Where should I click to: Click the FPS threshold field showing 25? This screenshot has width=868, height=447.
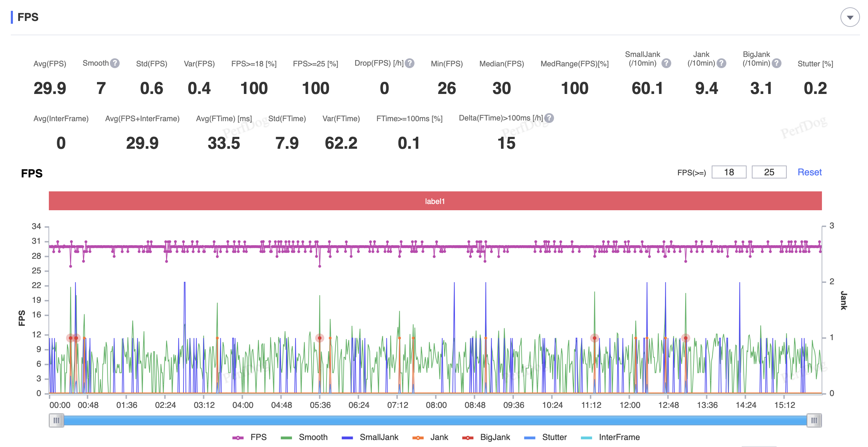click(769, 172)
